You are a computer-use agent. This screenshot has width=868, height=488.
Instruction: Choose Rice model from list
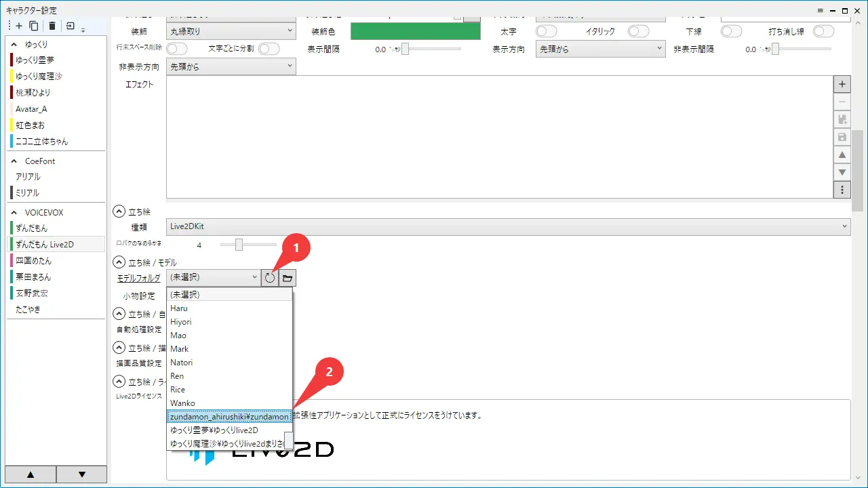click(230, 390)
